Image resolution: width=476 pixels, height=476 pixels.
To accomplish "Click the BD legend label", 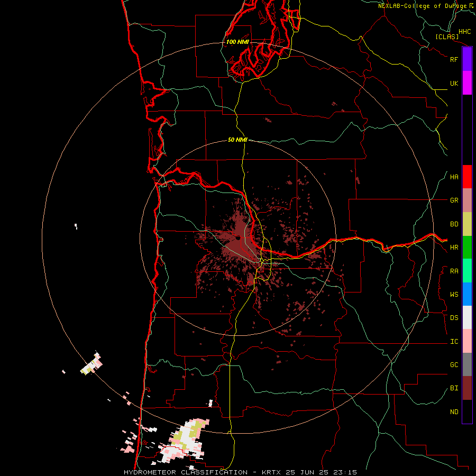I will pos(454,224).
